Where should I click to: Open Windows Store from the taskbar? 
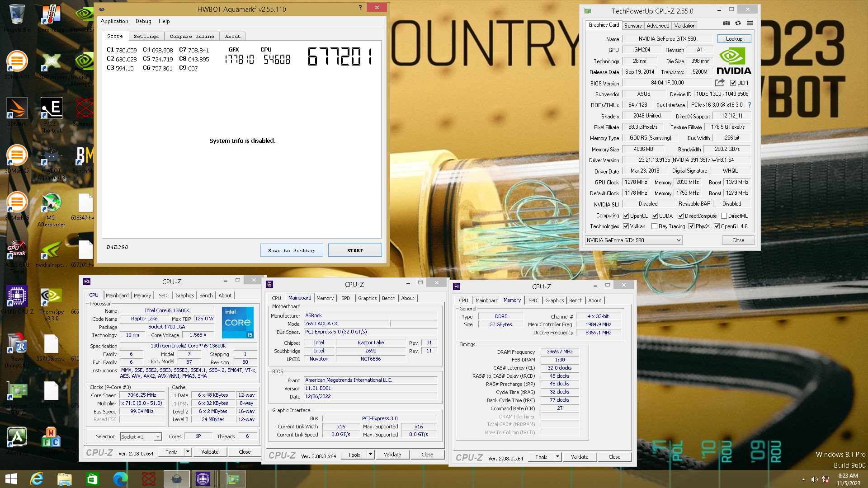(x=92, y=479)
